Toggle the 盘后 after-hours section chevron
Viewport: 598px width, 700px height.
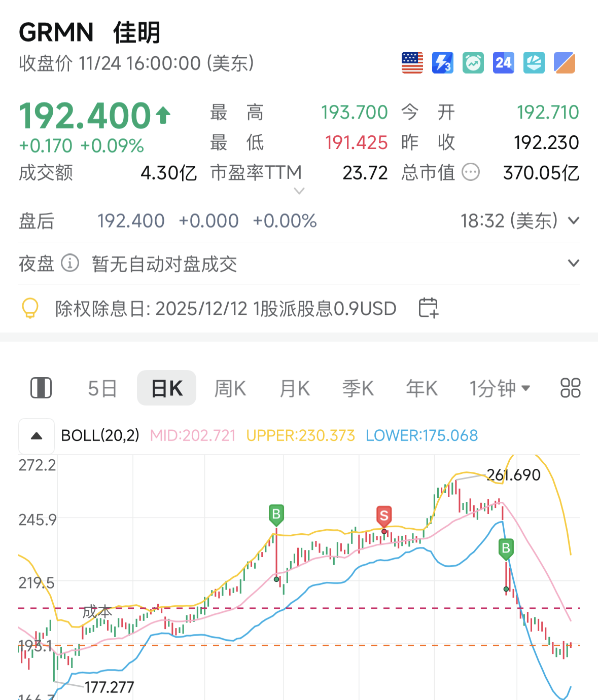coord(573,220)
